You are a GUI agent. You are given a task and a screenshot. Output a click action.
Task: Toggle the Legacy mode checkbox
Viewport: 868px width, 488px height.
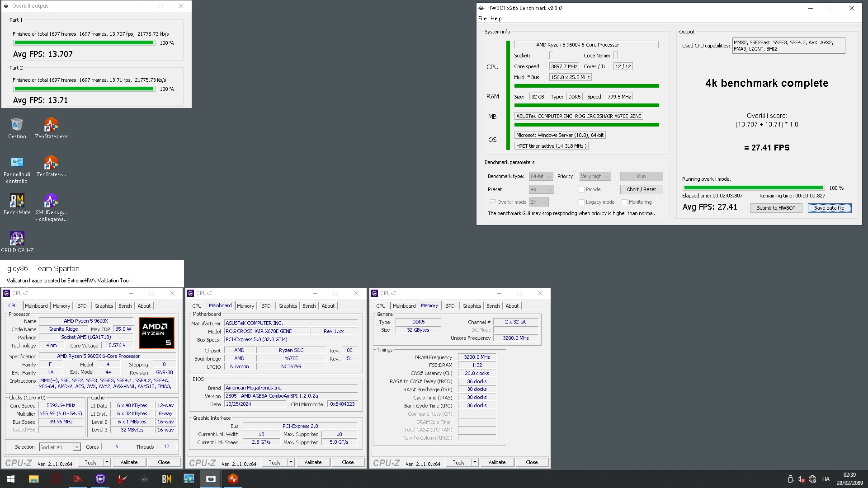pyautogui.click(x=582, y=202)
